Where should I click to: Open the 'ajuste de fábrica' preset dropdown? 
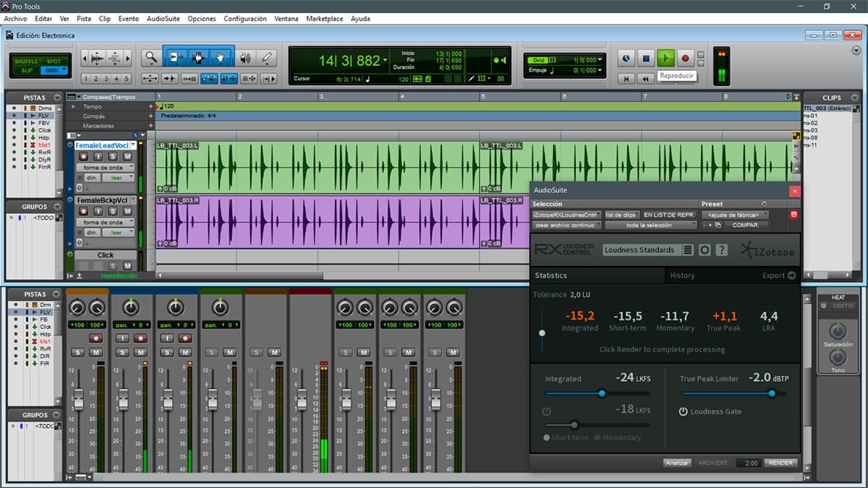[735, 215]
